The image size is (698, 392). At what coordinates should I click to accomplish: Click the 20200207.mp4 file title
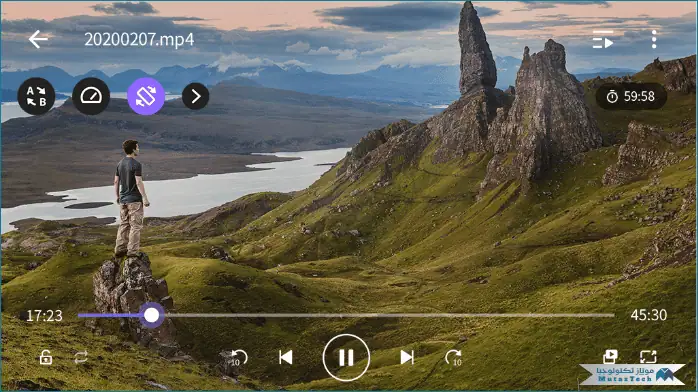click(139, 40)
